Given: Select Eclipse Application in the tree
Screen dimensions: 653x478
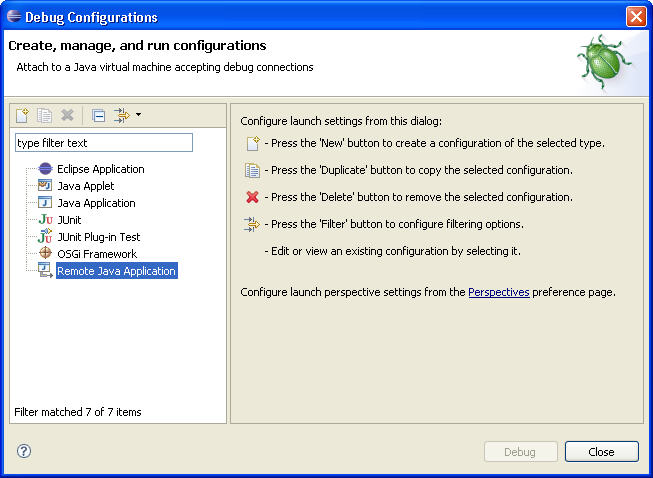Looking at the screenshot, I should (x=100, y=169).
